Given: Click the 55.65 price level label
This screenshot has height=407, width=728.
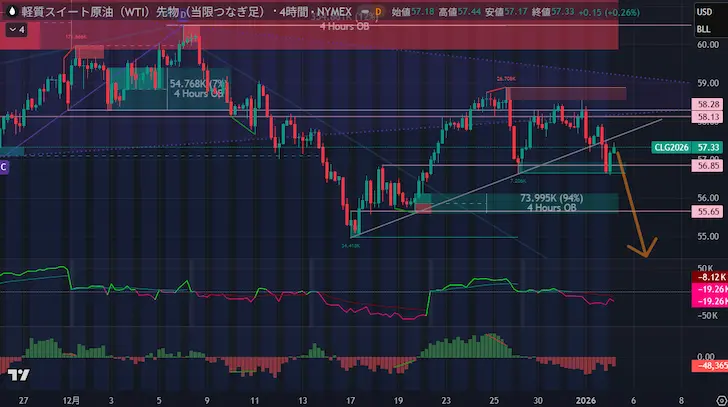Looking at the screenshot, I should 708,212.
